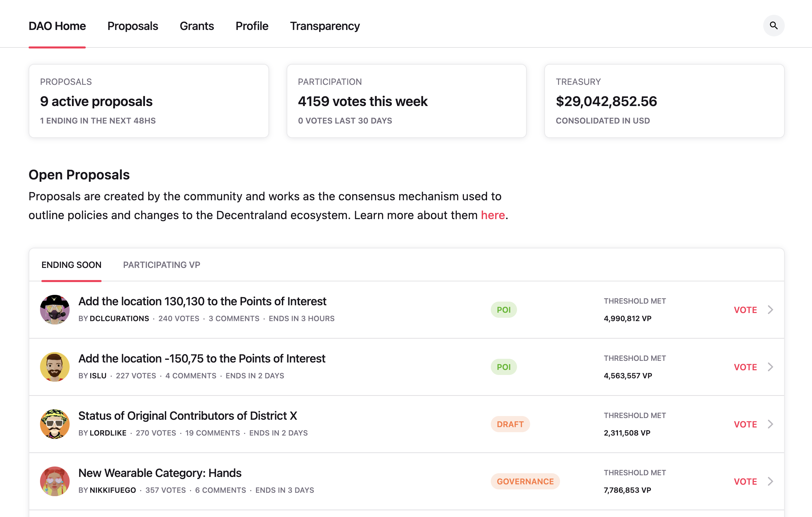
Task: Open LordLike avatar with sunglasses
Action: (x=54, y=424)
